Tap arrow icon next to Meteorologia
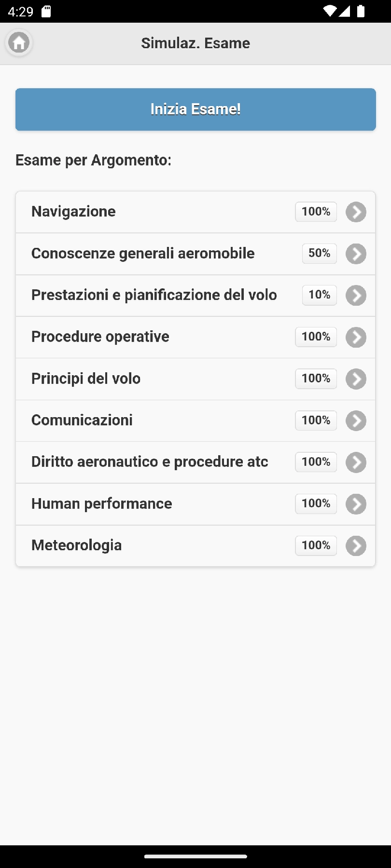 356,546
